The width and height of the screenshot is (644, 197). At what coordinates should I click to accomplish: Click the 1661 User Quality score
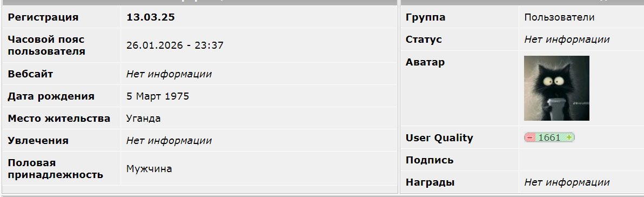(x=549, y=138)
